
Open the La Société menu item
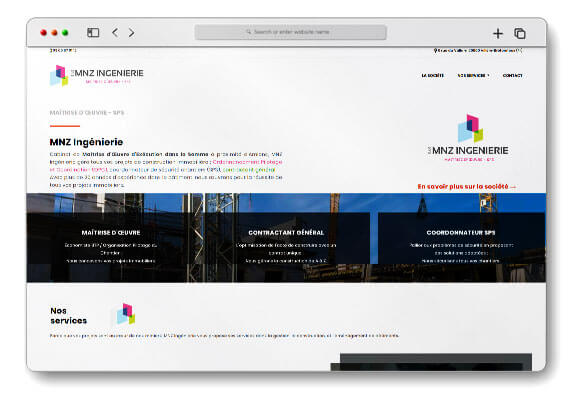click(432, 75)
